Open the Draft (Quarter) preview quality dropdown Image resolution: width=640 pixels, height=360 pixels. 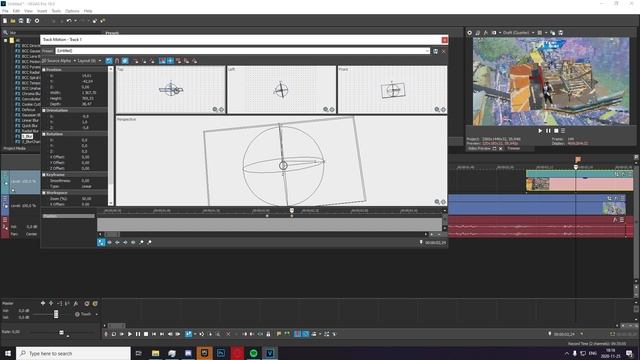coord(518,33)
